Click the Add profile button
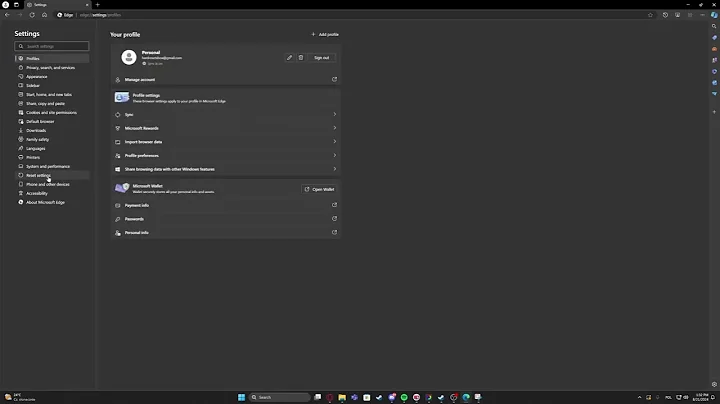This screenshot has height=404, width=720. pos(325,34)
